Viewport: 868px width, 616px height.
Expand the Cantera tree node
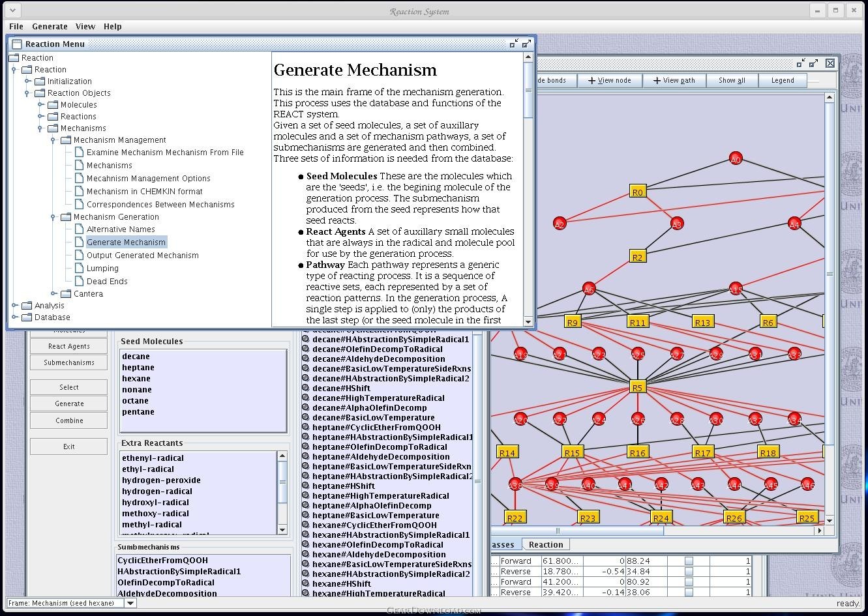tap(53, 294)
